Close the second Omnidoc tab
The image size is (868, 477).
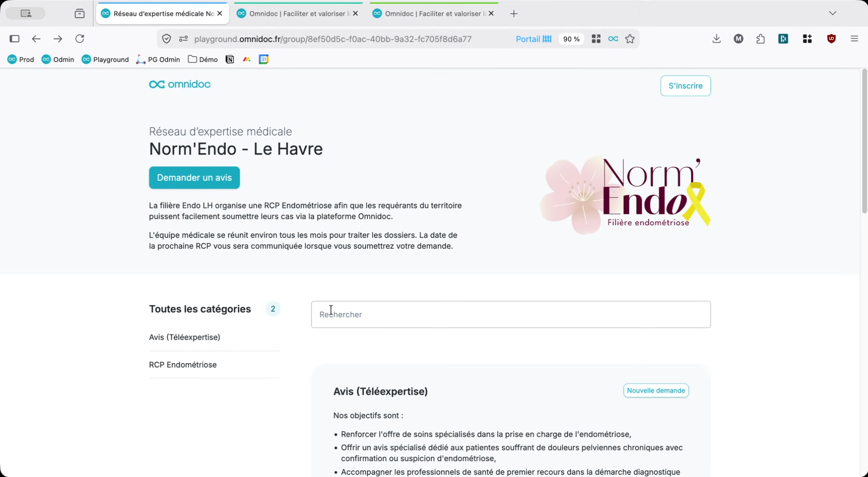click(355, 14)
